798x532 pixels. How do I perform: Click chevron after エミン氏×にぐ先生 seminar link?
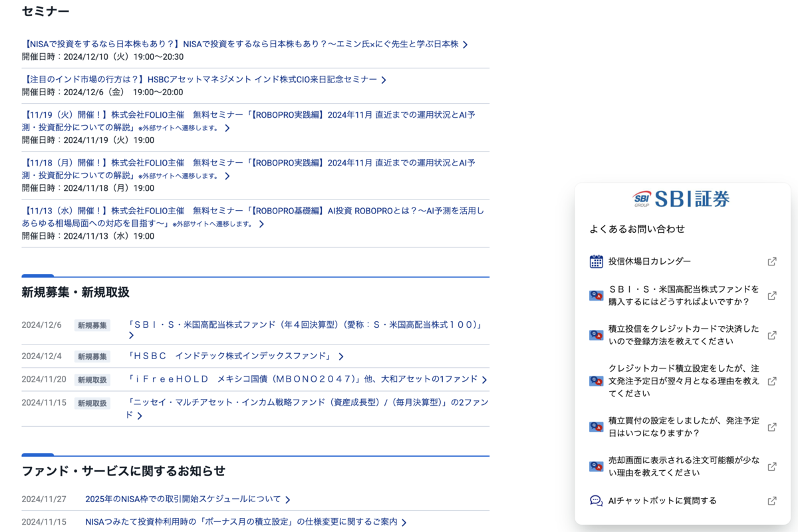(x=465, y=45)
